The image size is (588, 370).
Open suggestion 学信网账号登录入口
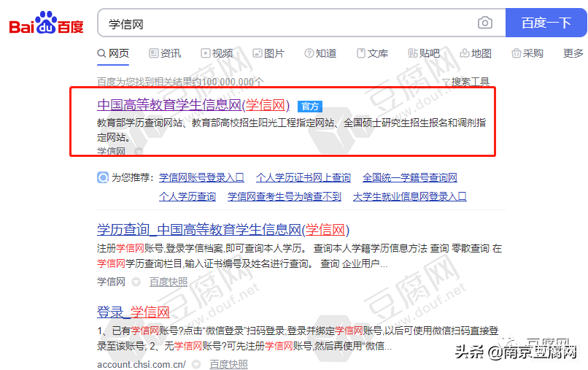coord(201,177)
